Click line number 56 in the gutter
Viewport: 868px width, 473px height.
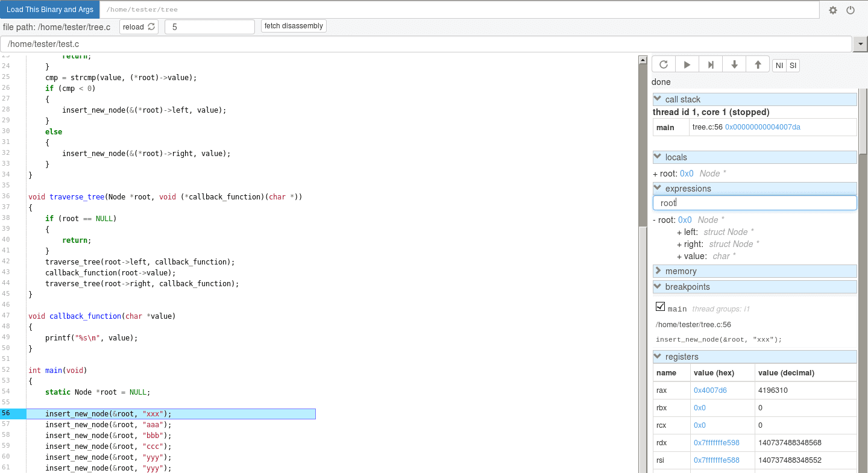click(6, 414)
